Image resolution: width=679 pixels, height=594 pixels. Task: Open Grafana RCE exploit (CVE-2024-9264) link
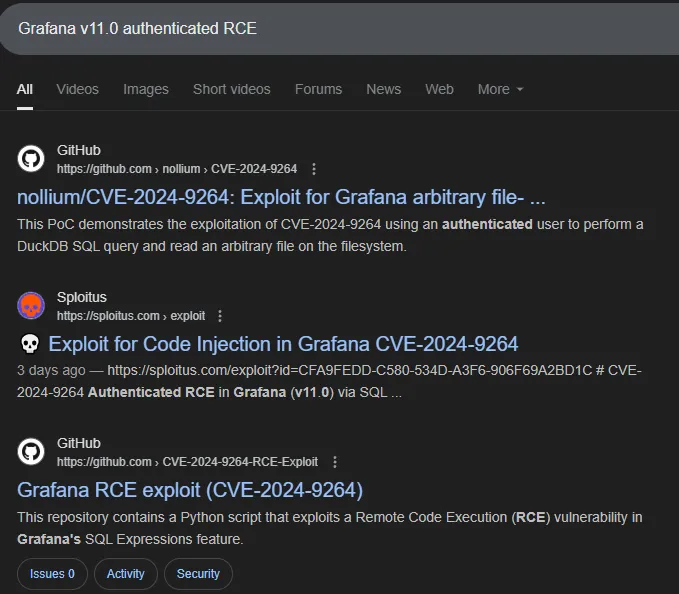pyautogui.click(x=190, y=490)
